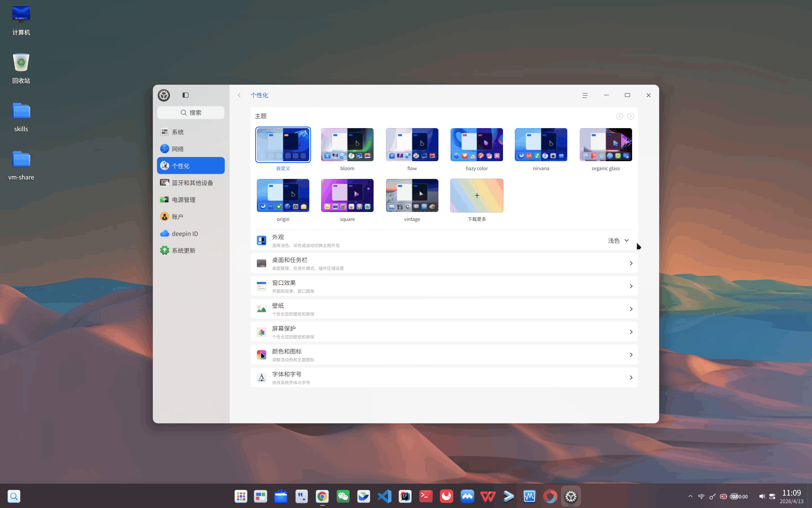Viewport: 812px width, 508px height.
Task: Click 下载更多 themes tile
Action: point(476,196)
